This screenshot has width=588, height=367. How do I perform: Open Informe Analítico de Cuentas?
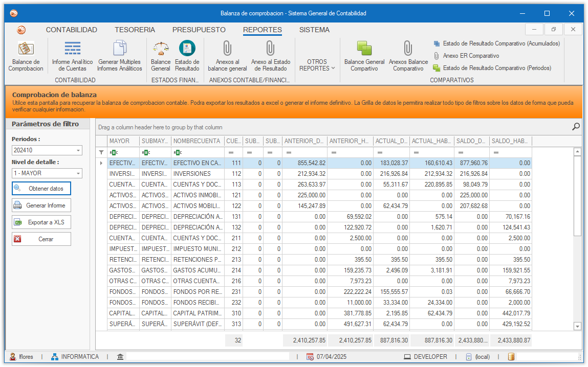[72, 56]
